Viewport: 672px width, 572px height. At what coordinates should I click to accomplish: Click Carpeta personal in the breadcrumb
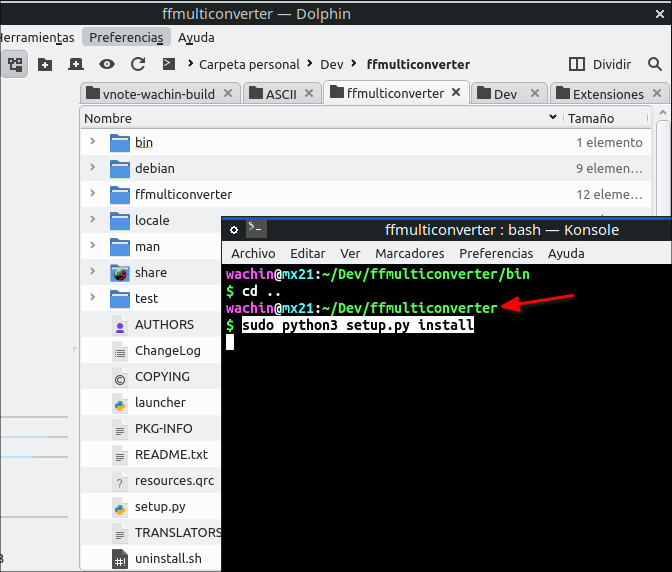(249, 64)
